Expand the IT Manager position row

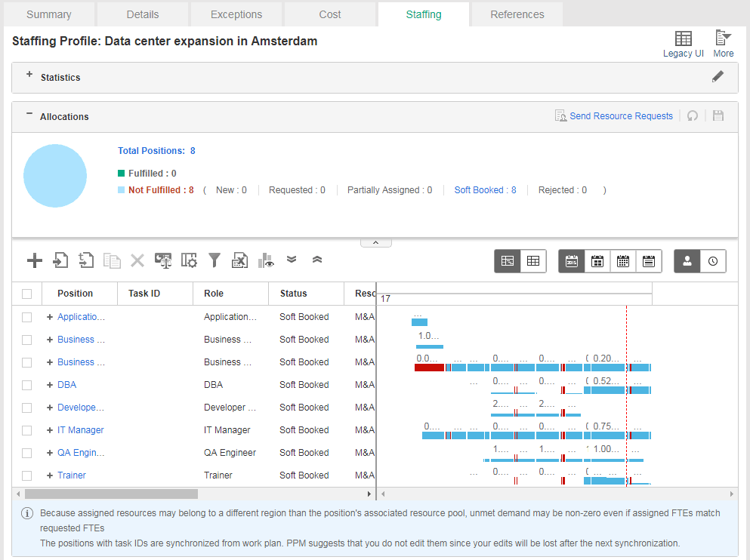[50, 430]
